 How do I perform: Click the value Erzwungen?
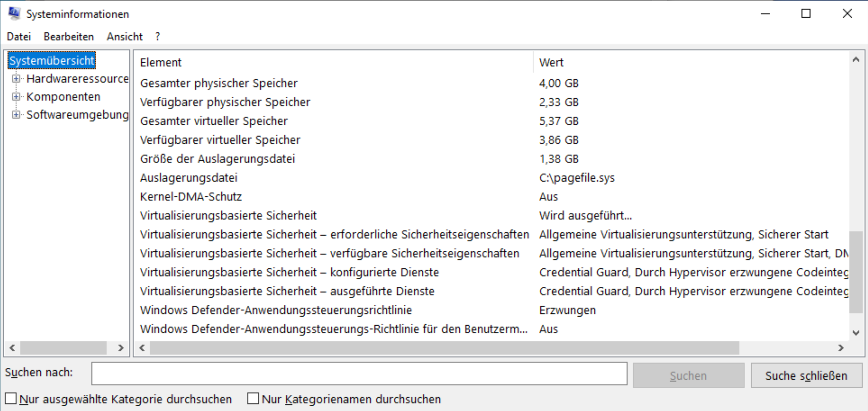567,311
